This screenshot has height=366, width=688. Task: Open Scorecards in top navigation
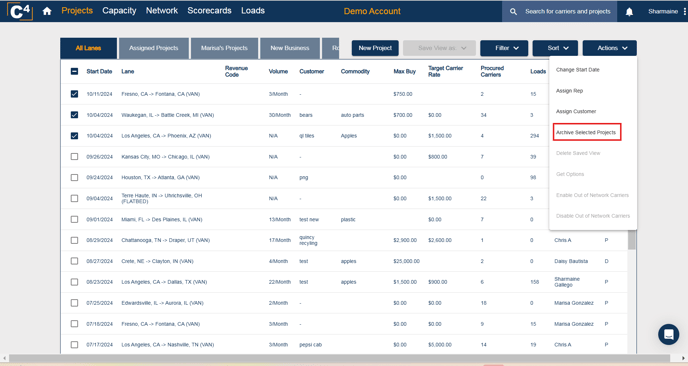209,11
